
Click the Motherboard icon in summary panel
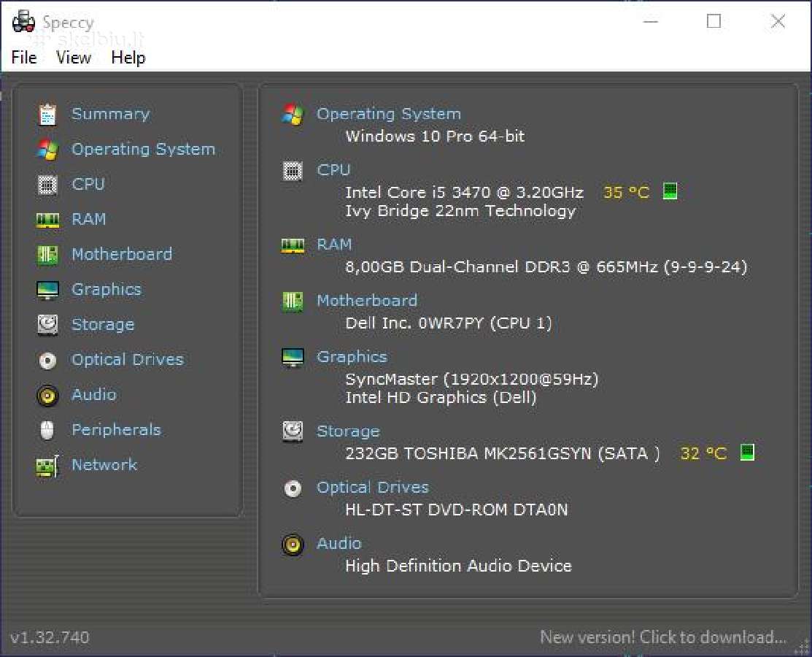coord(293,301)
